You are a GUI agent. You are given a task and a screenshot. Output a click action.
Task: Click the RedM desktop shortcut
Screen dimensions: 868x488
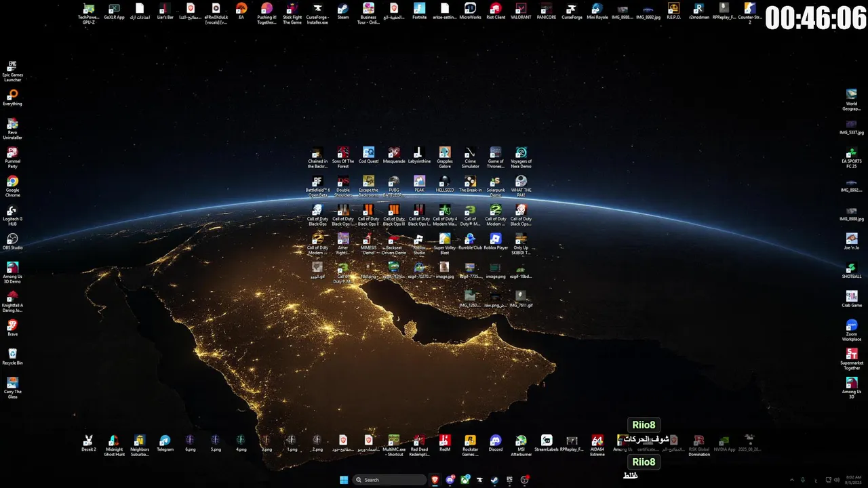445,443
